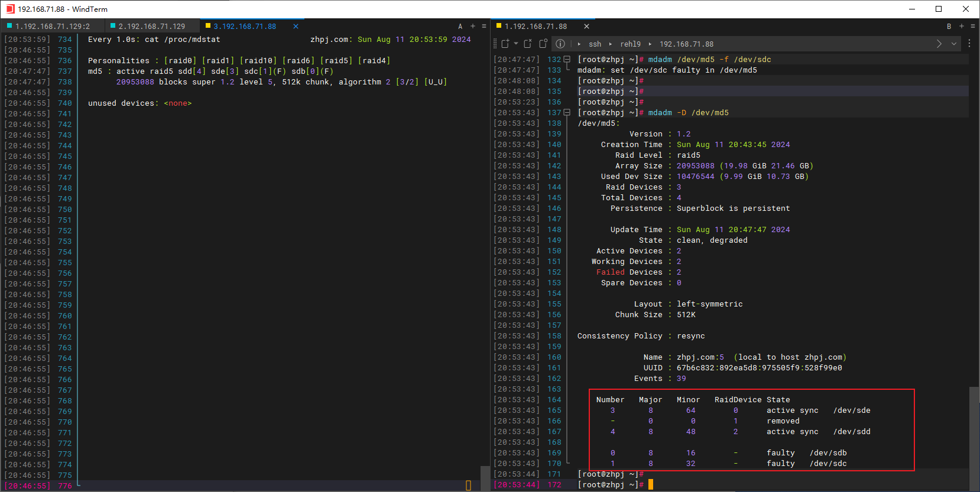Click 'mdadm /dev/md5 -f /dev/sdc' command
The width and height of the screenshot is (980, 492).
(x=709, y=59)
